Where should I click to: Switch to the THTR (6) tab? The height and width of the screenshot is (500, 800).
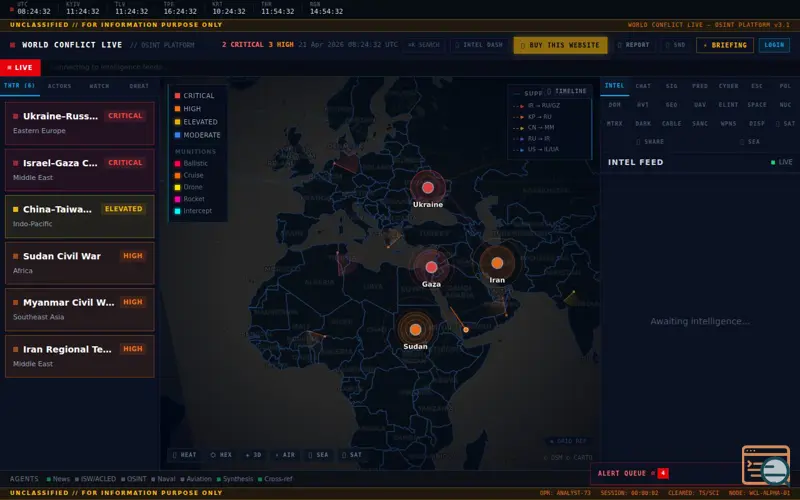point(19,86)
